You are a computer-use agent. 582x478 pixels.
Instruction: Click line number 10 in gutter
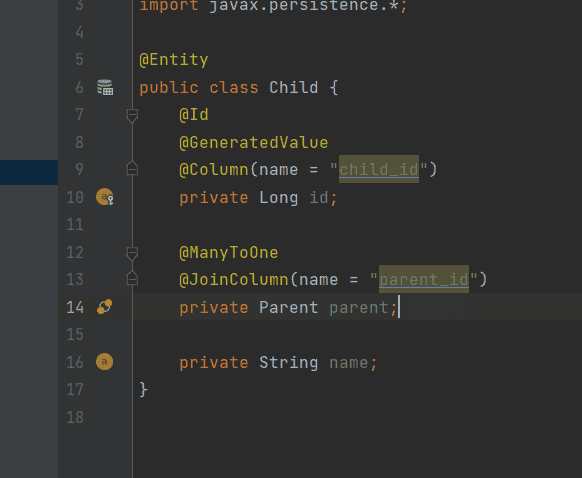click(x=75, y=197)
